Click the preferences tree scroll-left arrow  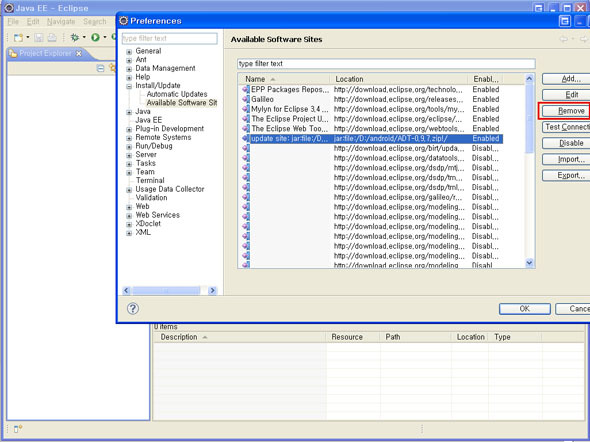click(126, 290)
